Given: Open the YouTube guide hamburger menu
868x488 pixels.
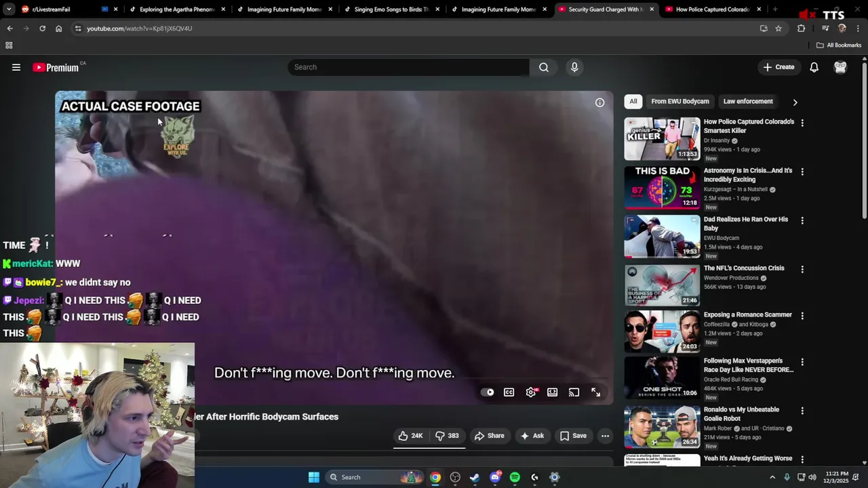Looking at the screenshot, I should pyautogui.click(x=16, y=67).
